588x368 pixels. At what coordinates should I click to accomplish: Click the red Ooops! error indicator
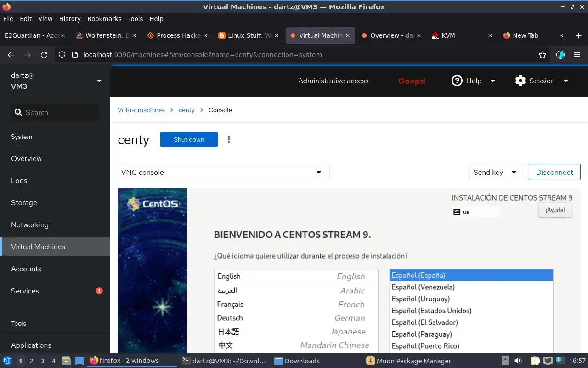pos(412,80)
